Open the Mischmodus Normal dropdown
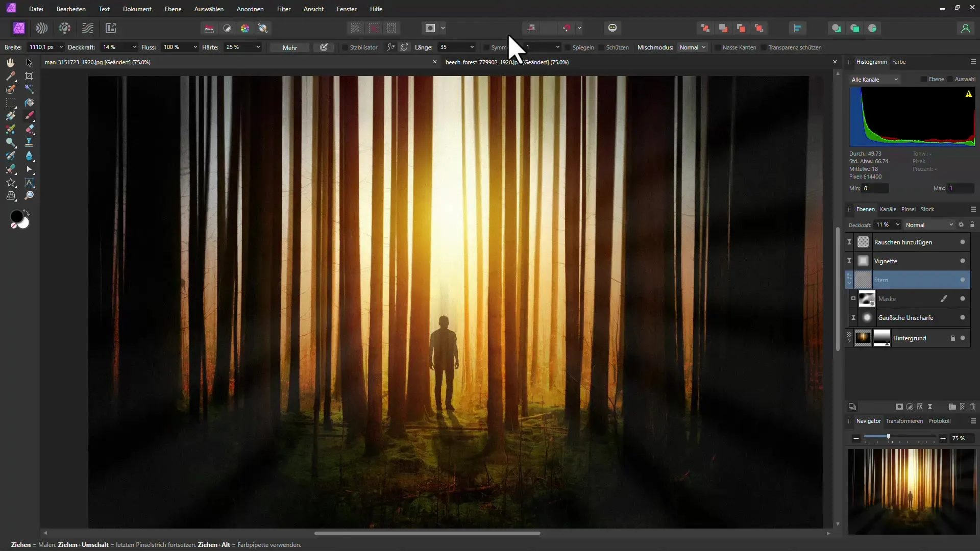 click(692, 47)
